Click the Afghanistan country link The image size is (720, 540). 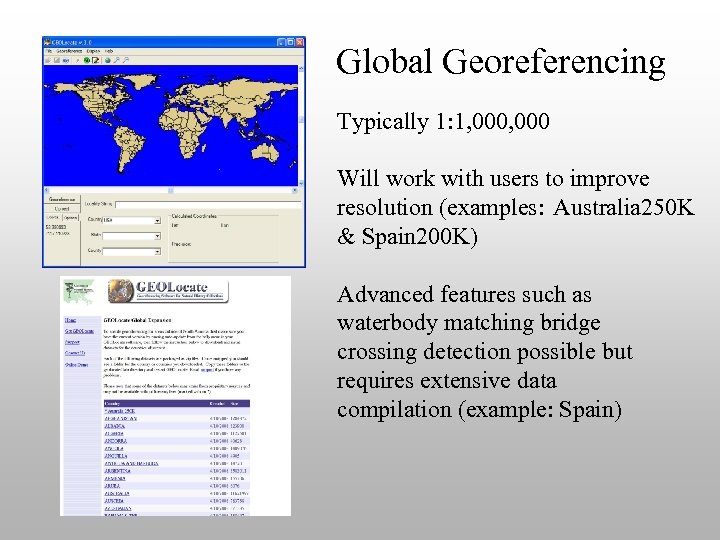tap(120, 418)
